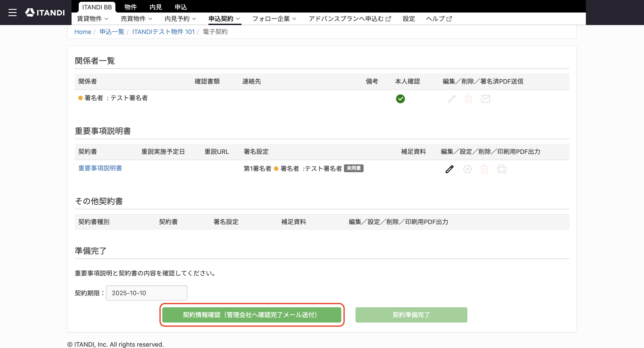Open the hamburger menu icon
644x348 pixels.
pyautogui.click(x=12, y=13)
